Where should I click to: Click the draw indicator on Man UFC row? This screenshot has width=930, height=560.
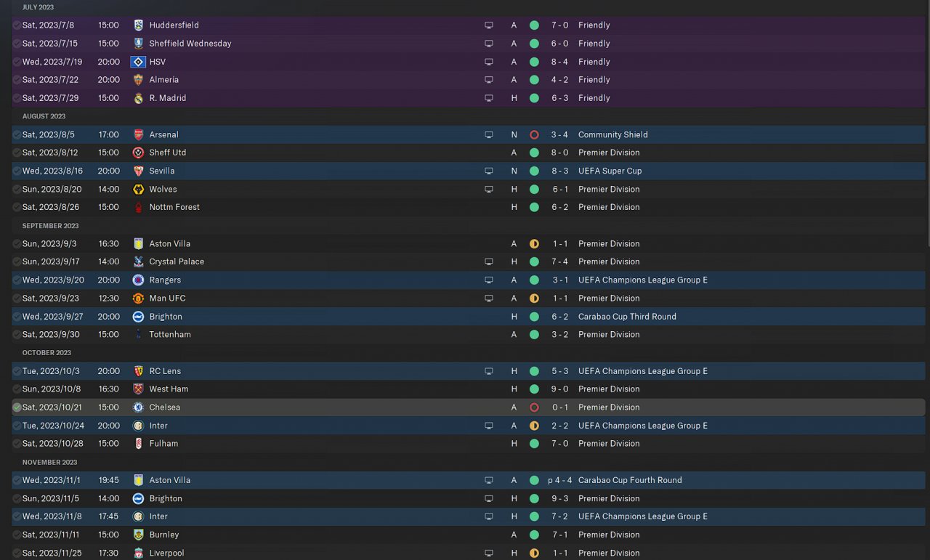[x=534, y=299]
